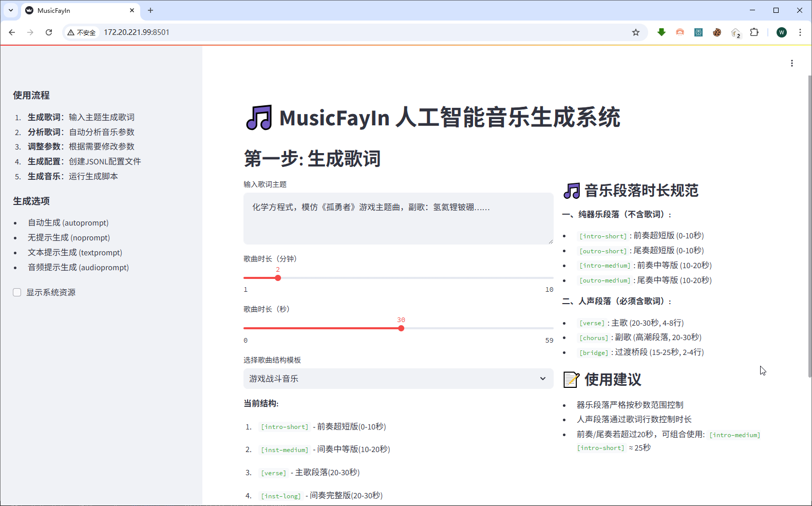Click the memo icon beside 使用建议

point(572,380)
